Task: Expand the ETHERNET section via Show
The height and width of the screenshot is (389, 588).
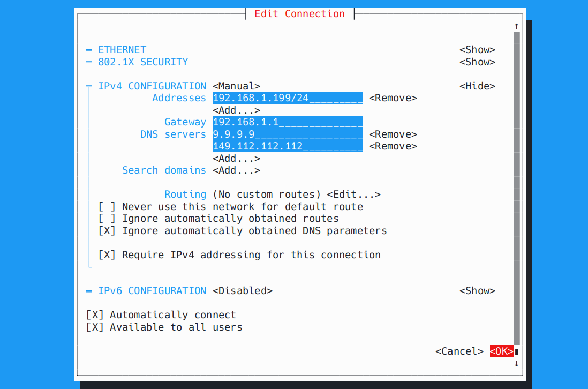Action: [x=477, y=49]
